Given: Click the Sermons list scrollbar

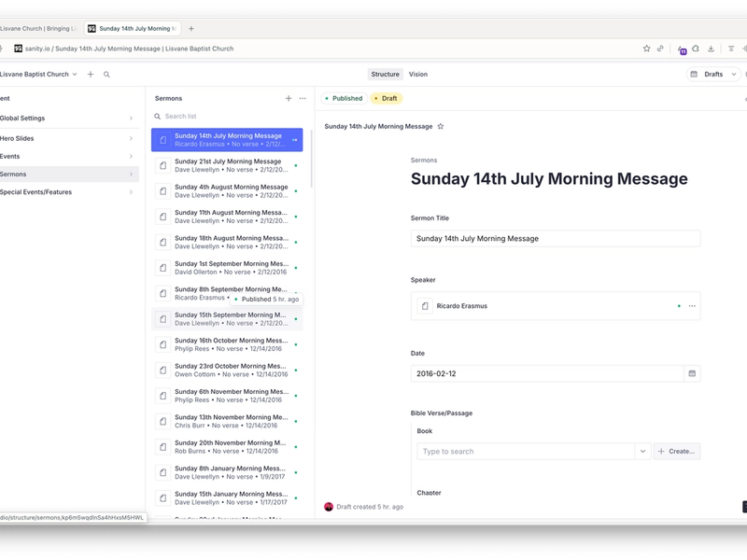Looking at the screenshot, I should 312,159.
